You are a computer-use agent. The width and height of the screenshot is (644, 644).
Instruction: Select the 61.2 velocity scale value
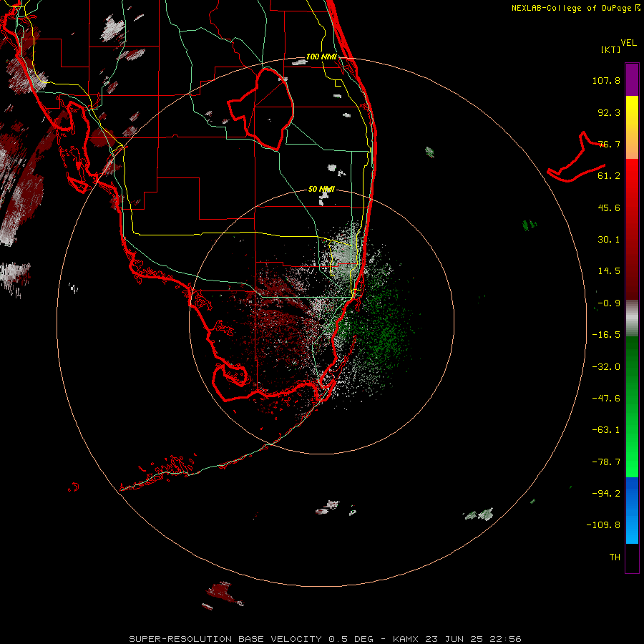click(x=609, y=176)
